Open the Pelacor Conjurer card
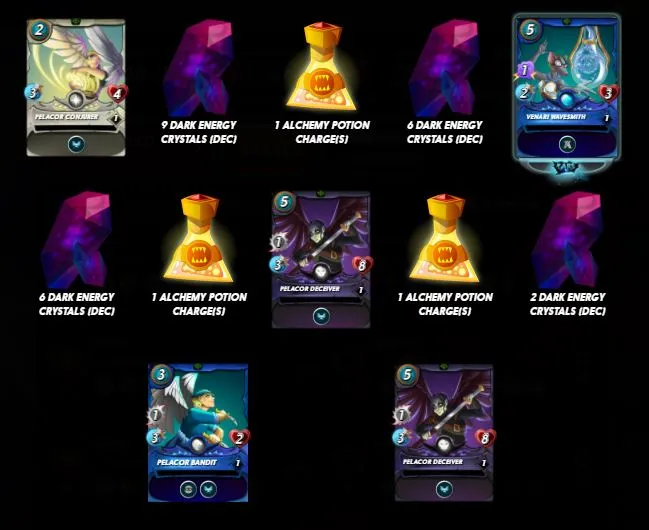Image resolution: width=649 pixels, height=530 pixels. pos(76,88)
